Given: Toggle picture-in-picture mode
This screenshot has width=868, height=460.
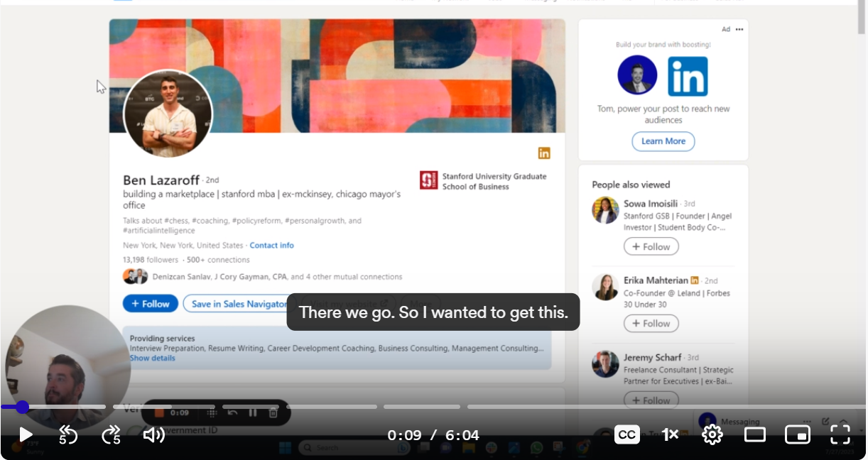Looking at the screenshot, I should [797, 434].
